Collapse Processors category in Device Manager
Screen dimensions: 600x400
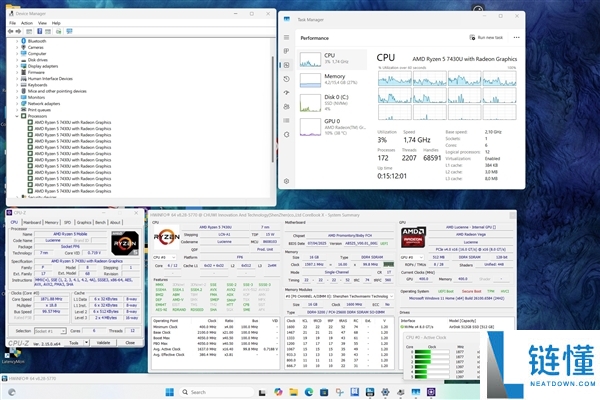[x=17, y=116]
